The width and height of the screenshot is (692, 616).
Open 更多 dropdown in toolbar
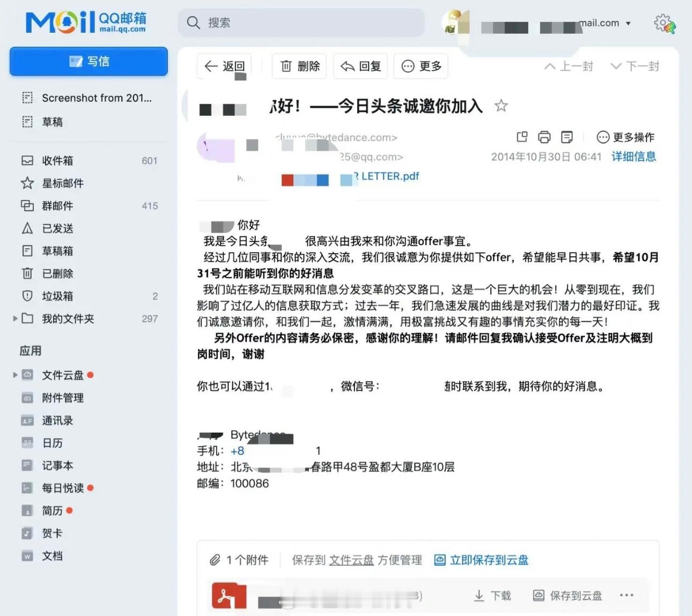(x=421, y=66)
